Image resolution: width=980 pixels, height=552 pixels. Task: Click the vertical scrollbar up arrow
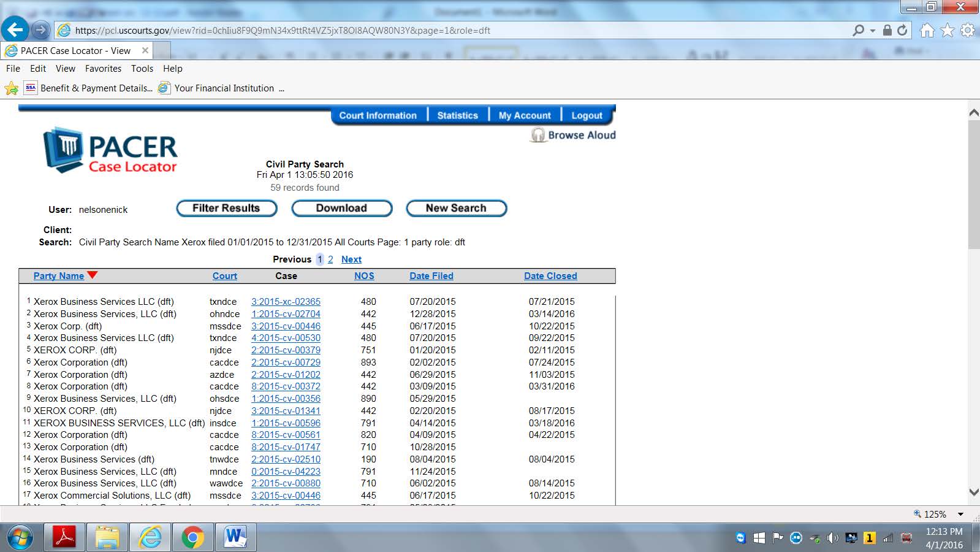974,113
